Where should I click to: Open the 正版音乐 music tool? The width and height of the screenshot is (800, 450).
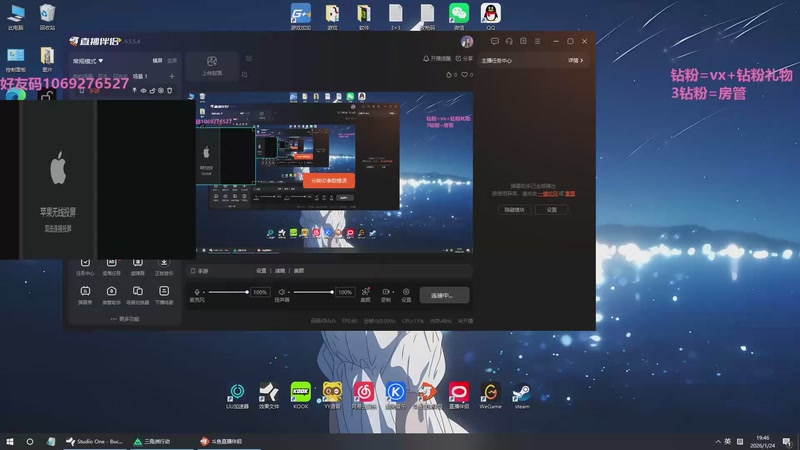pos(164,266)
